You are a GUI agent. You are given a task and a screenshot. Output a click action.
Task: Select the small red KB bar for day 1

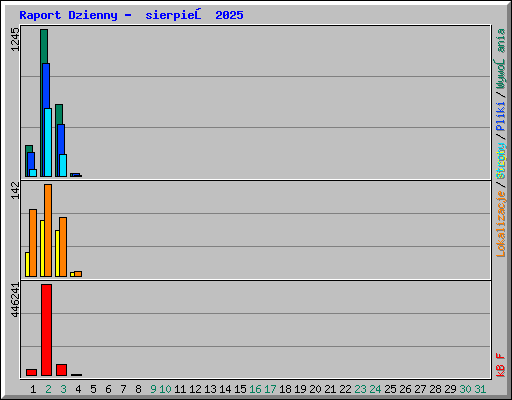point(31,372)
